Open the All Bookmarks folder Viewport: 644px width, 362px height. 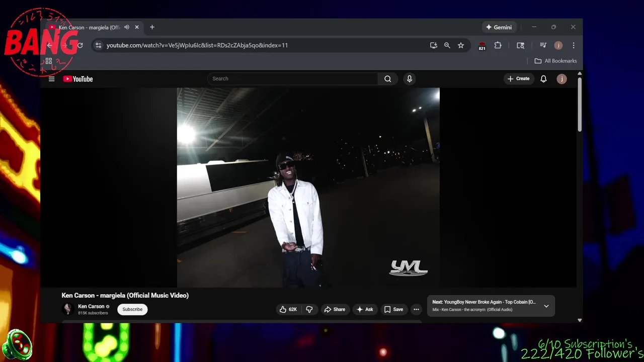click(x=555, y=61)
